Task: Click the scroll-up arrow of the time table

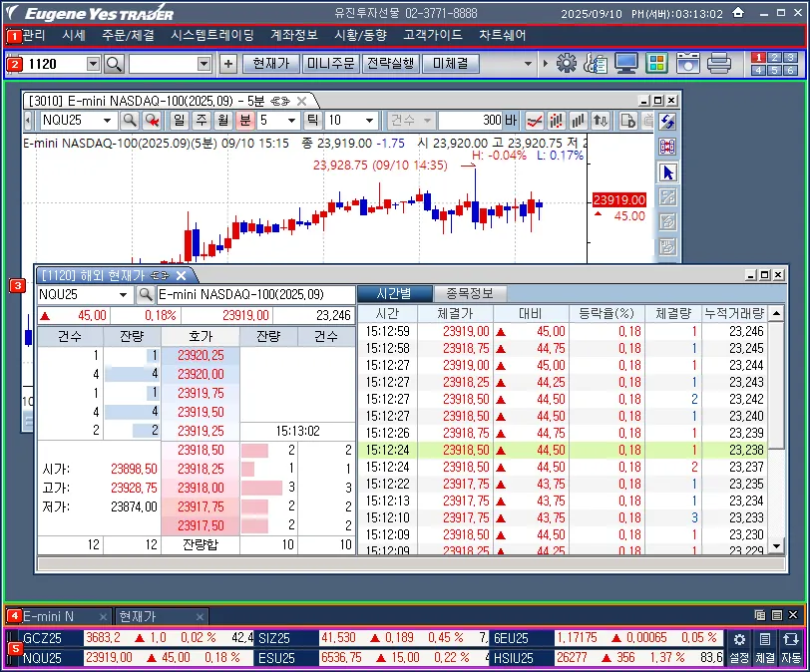Action: (776, 313)
